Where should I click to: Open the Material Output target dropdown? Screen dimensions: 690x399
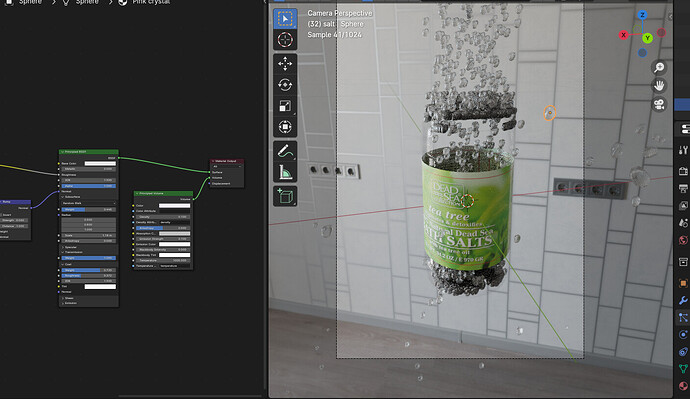tap(227, 167)
